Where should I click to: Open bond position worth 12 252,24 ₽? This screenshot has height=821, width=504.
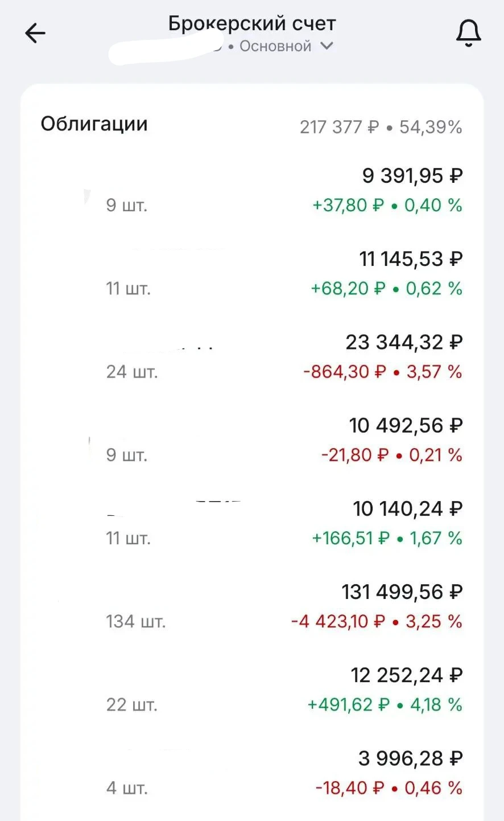coord(252,689)
